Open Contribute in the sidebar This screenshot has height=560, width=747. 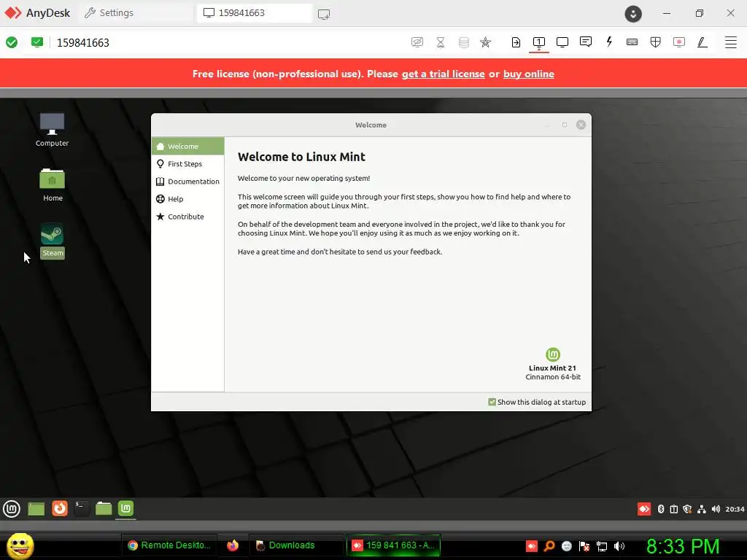(x=187, y=217)
